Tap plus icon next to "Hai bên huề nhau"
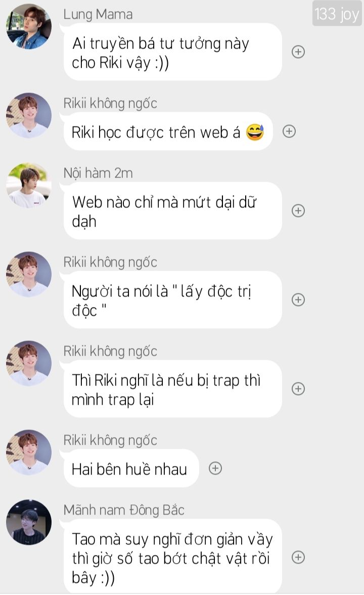 (x=215, y=469)
